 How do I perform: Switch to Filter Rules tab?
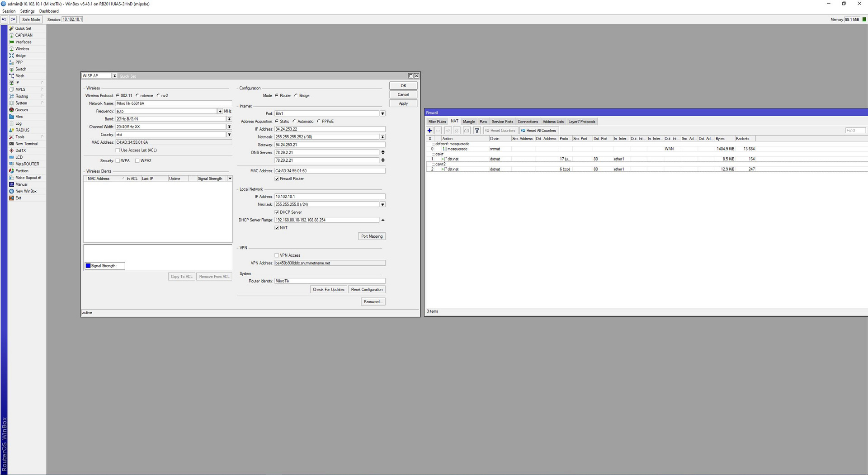(437, 122)
